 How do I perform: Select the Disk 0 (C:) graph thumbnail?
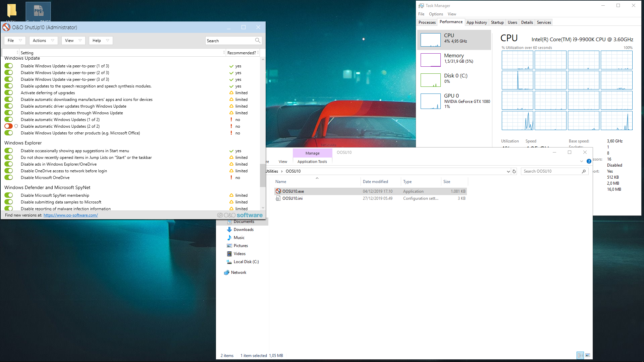coord(431,80)
